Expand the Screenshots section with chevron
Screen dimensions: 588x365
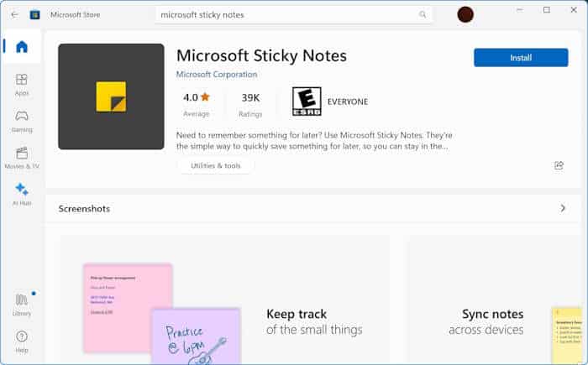coord(563,208)
